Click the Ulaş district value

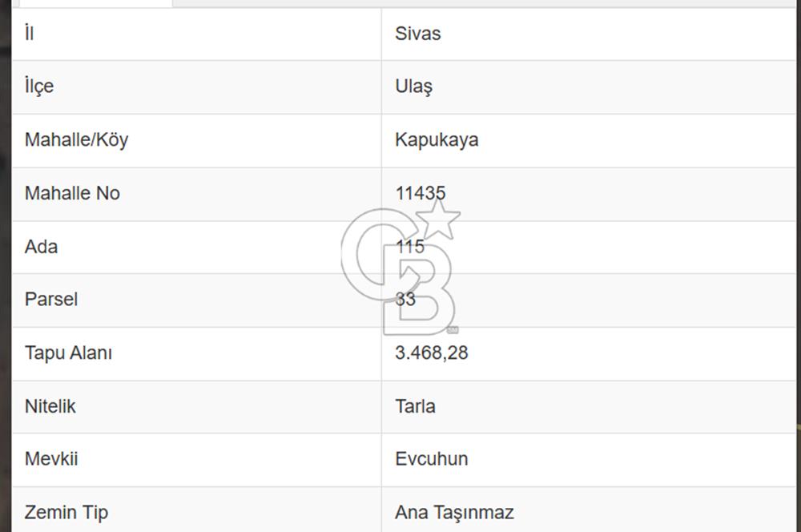[413, 87]
